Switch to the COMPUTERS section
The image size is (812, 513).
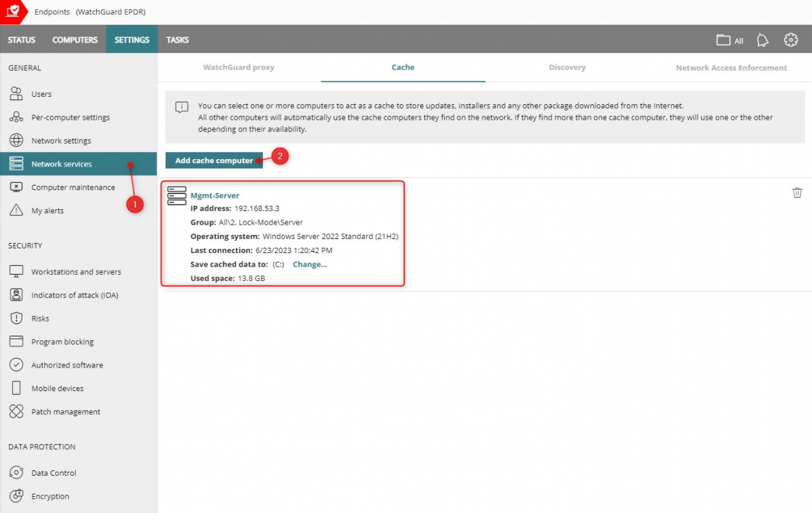coord(74,39)
